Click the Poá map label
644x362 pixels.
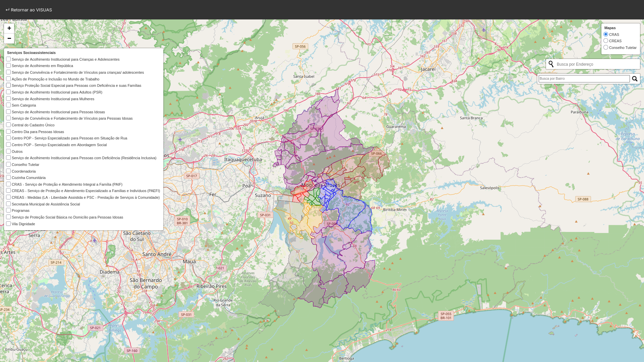247,186
